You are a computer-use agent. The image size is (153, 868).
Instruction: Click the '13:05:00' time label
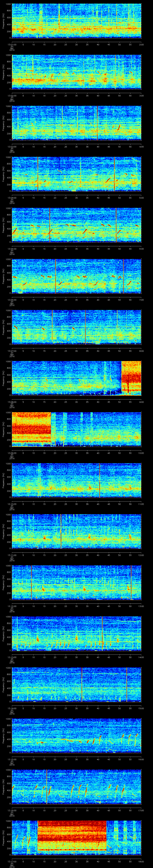[x=12, y=248]
